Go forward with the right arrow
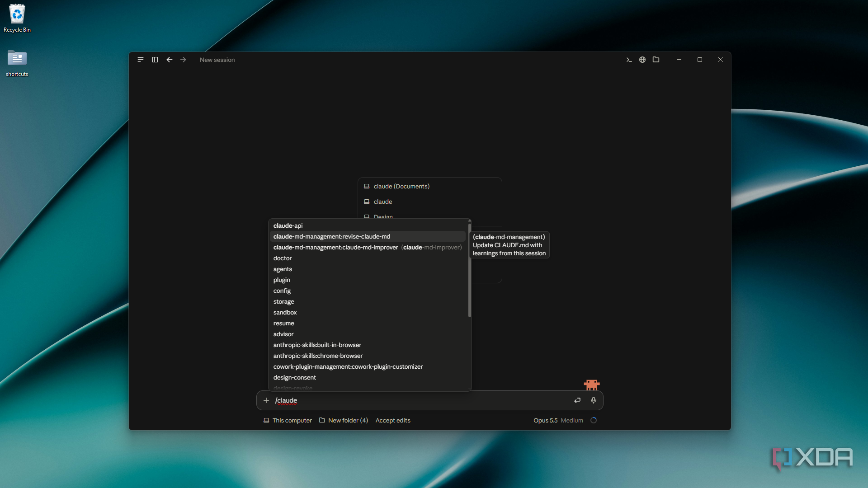Image resolution: width=868 pixels, height=488 pixels. (x=183, y=60)
